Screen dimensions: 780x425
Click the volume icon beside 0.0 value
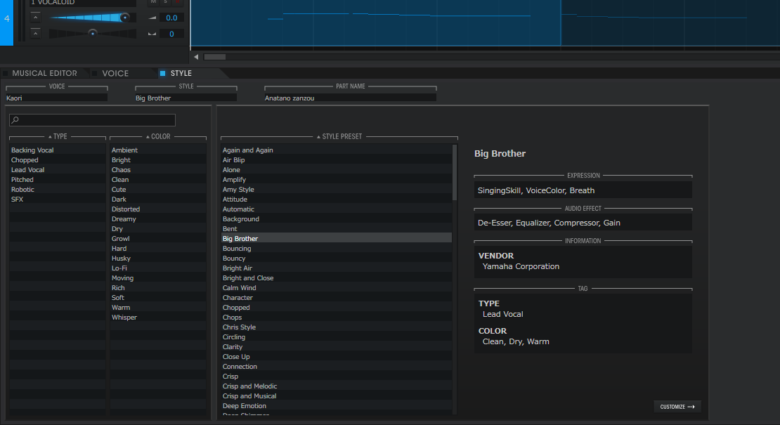pos(152,17)
